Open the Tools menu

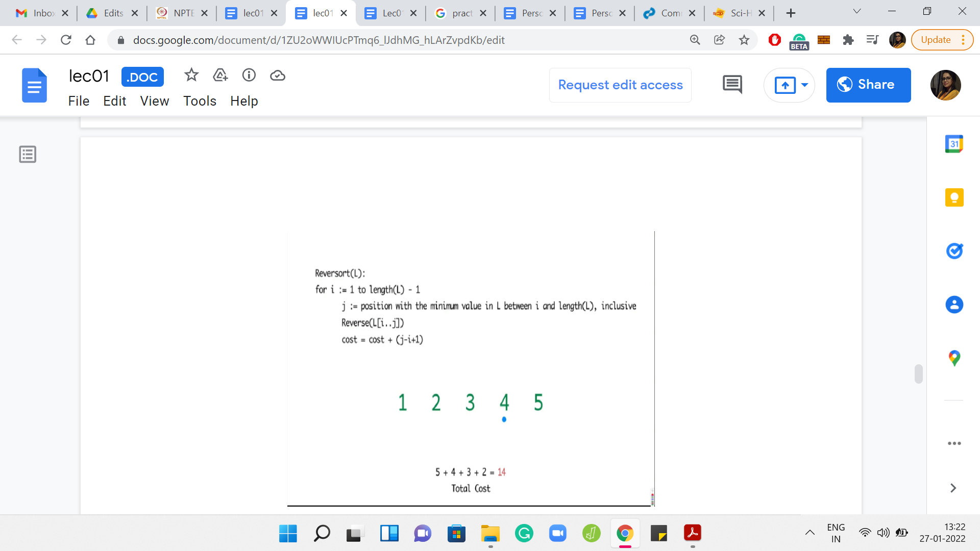(x=200, y=101)
